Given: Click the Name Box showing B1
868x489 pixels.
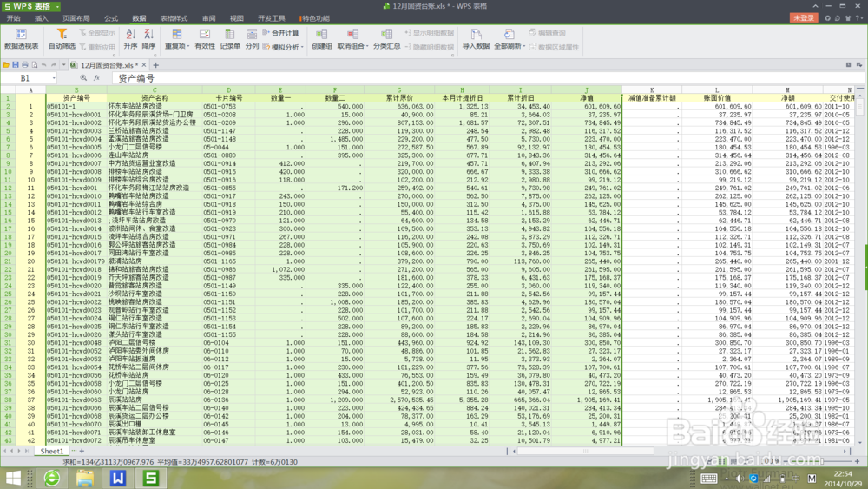Looking at the screenshot, I should point(29,78).
